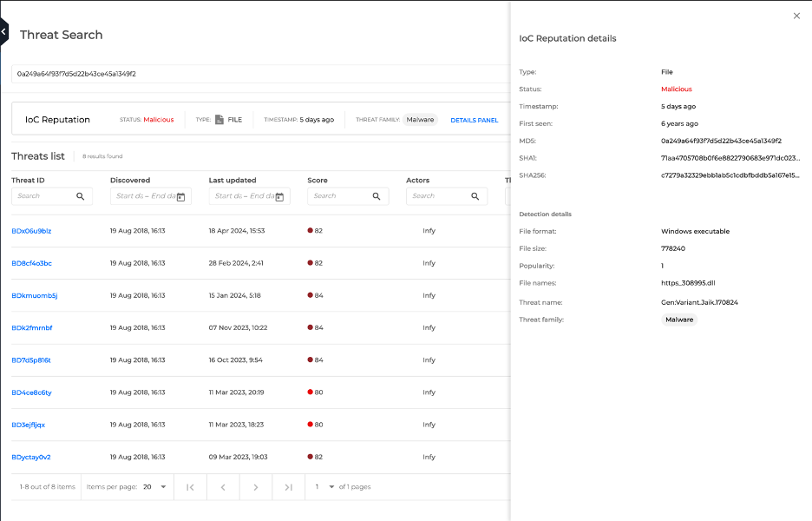Collapse the left sidebar chevron
This screenshot has height=521, width=812.
(x=3, y=32)
